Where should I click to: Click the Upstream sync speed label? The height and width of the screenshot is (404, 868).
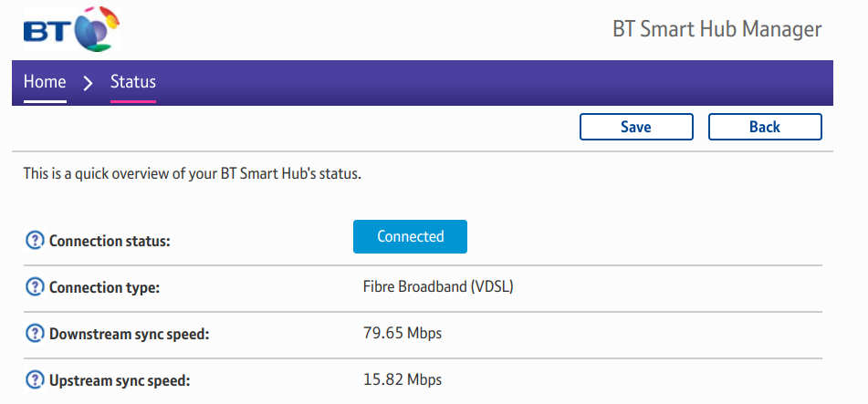click(120, 380)
